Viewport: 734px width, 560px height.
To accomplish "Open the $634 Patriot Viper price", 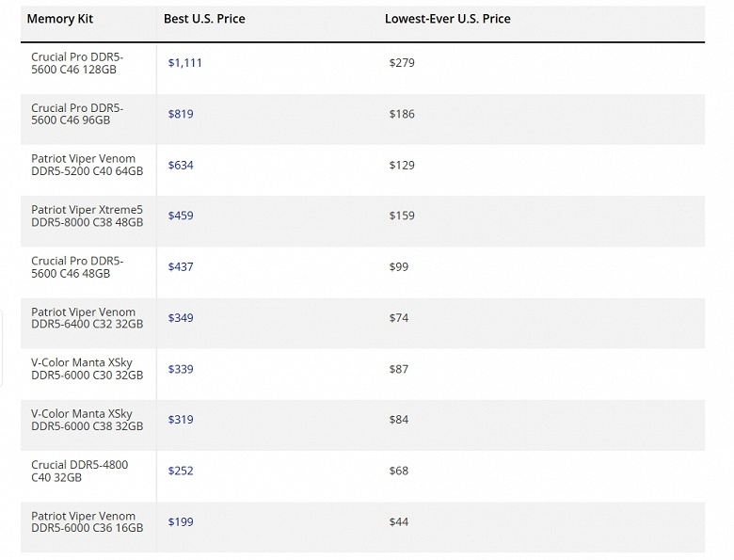I will coord(180,165).
